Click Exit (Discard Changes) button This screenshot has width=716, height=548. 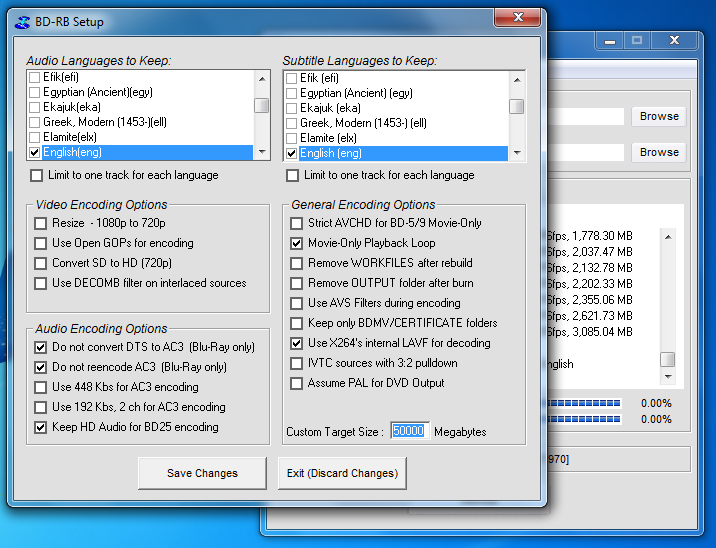tap(342, 473)
